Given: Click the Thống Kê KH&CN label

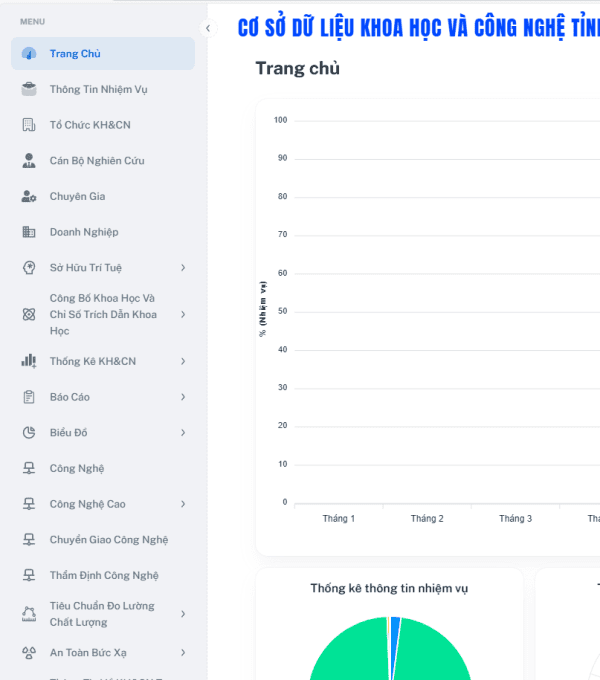Looking at the screenshot, I should click(93, 361).
